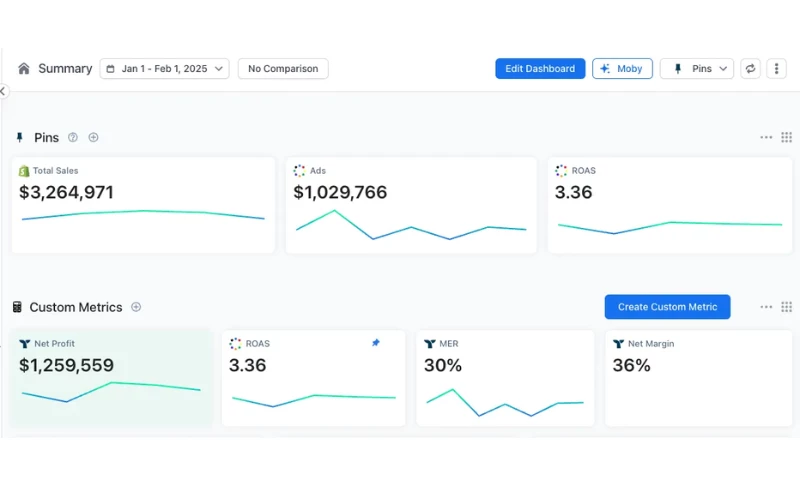The image size is (800, 480).
Task: Open the Total Sales metric card
Action: click(x=143, y=204)
